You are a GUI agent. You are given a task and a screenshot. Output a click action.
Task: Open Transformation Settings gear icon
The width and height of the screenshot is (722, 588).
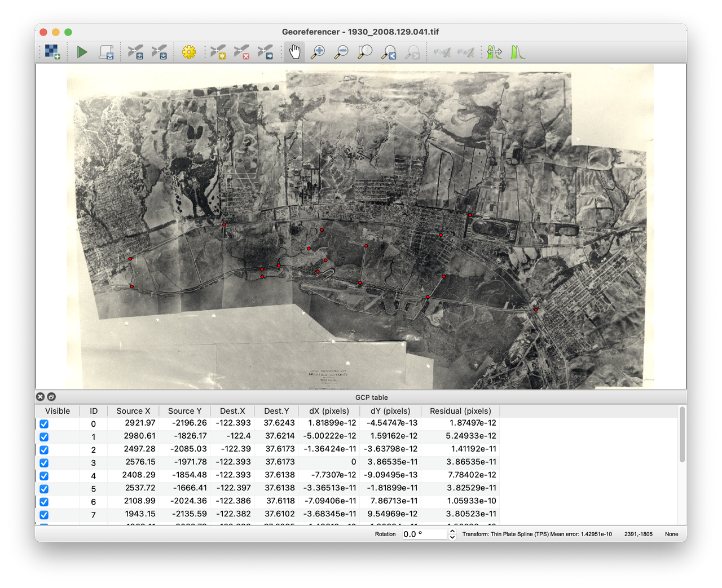[x=189, y=52]
